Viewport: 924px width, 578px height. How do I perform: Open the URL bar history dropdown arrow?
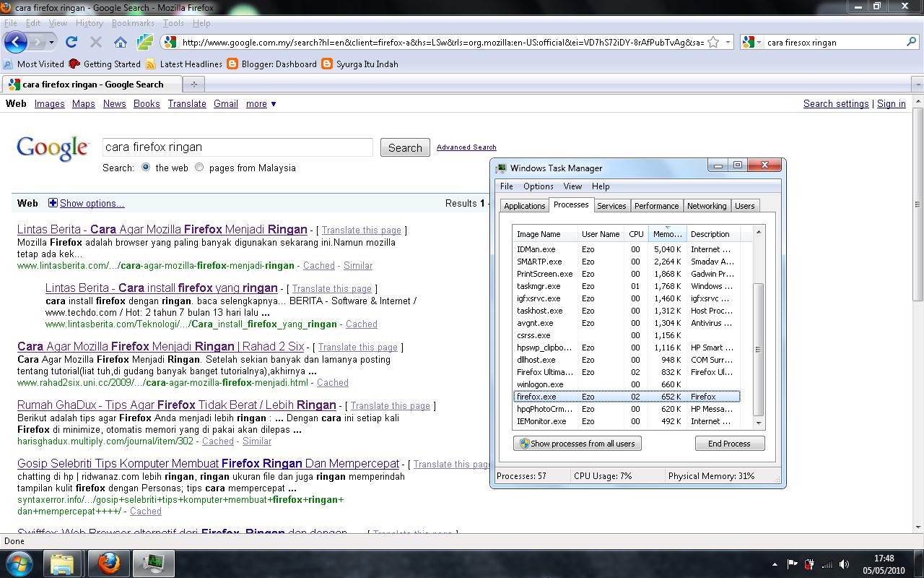728,42
